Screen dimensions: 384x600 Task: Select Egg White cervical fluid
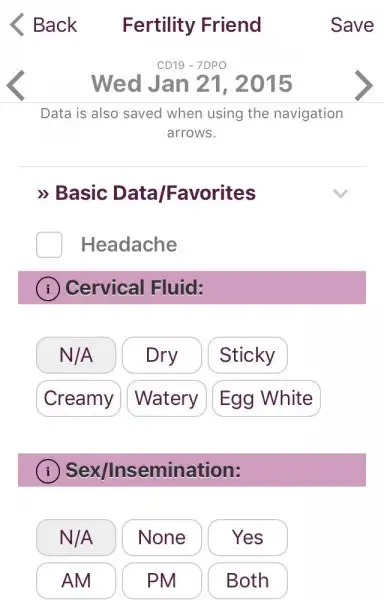pyautogui.click(x=266, y=398)
